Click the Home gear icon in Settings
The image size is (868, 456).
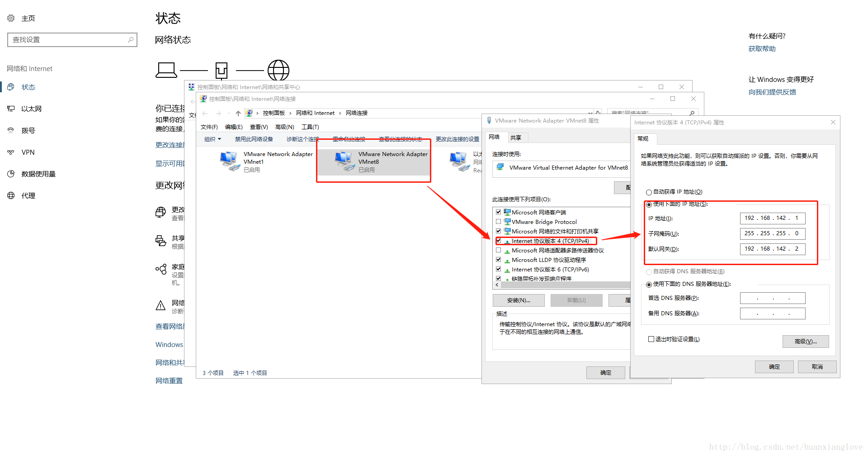11,18
